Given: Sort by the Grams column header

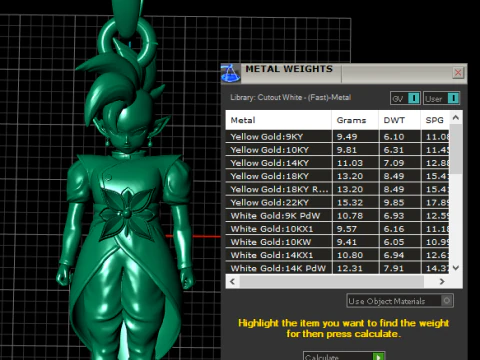Looking at the screenshot, I should click(355, 120).
